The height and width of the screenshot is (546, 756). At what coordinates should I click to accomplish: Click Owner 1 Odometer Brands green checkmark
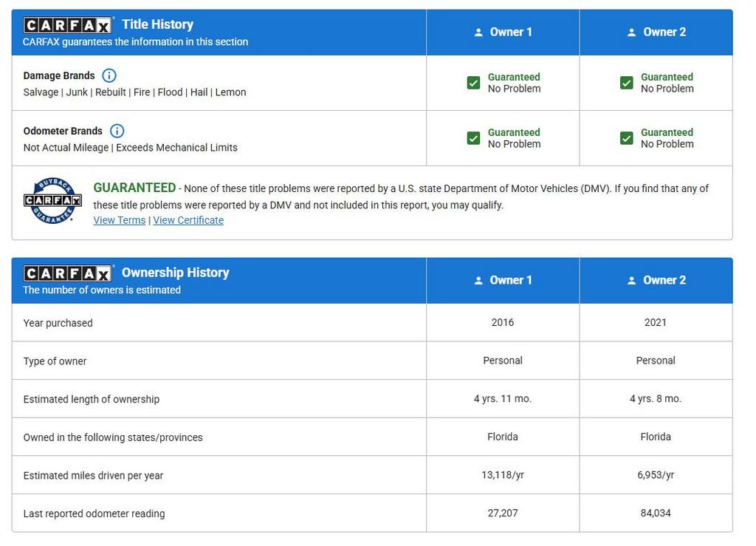pyautogui.click(x=474, y=138)
